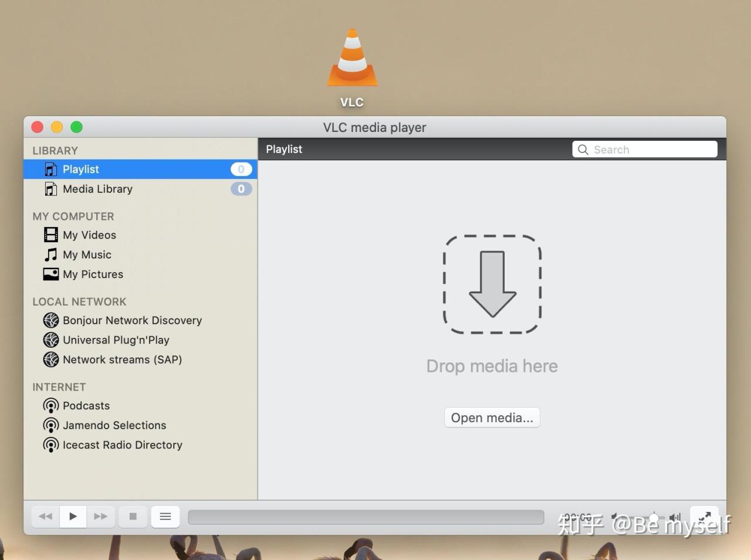This screenshot has height=560, width=751.
Task: Click the Playlist count badge showing 0
Action: point(241,169)
